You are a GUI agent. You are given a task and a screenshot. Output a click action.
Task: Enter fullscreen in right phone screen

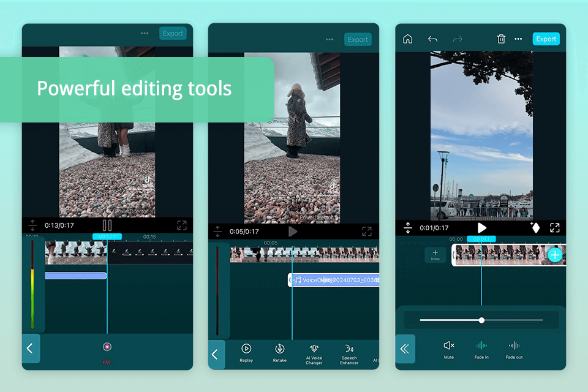[555, 228]
